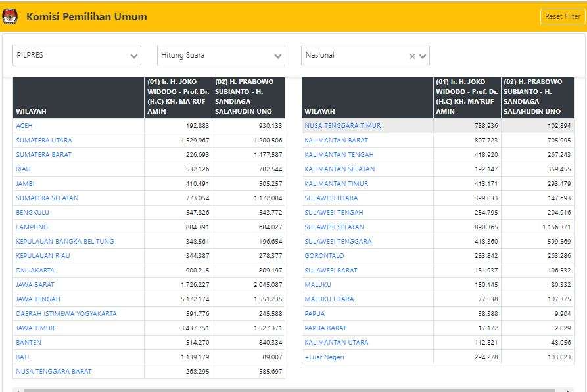Viewport: 587px width, 392px height.
Task: Open KALIMANTAN TIMUR link
Action: point(337,184)
